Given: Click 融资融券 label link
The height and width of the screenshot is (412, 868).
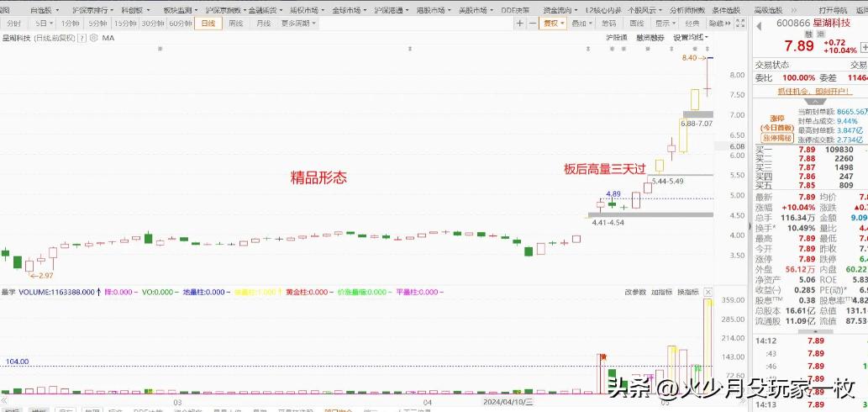Looking at the screenshot, I should [650, 38].
